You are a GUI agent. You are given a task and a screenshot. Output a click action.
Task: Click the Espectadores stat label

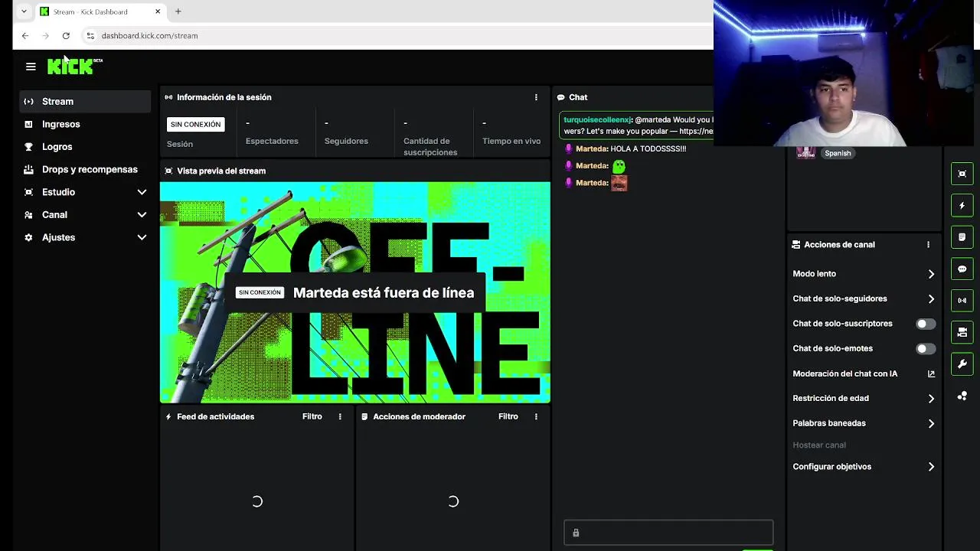(272, 141)
